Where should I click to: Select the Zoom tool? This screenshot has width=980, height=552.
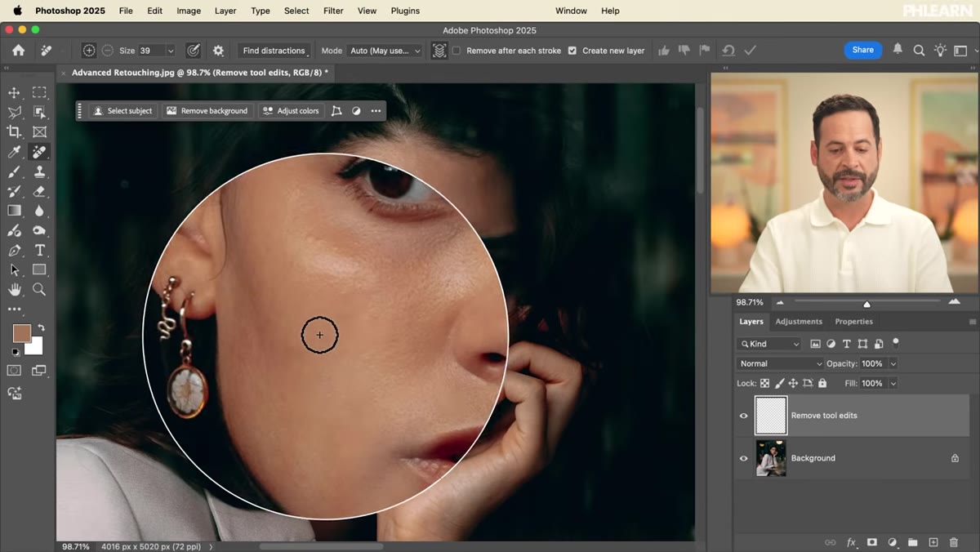pos(39,290)
